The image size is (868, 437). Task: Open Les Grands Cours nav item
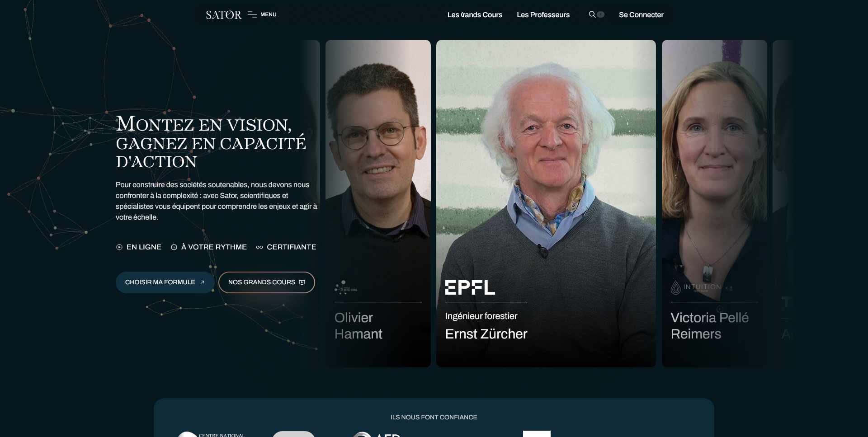pos(475,15)
